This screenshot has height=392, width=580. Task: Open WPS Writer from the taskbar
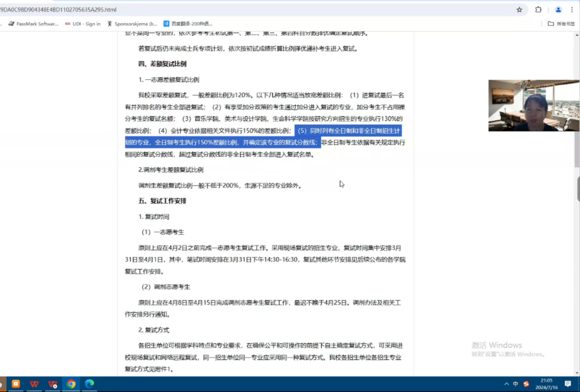click(34, 384)
